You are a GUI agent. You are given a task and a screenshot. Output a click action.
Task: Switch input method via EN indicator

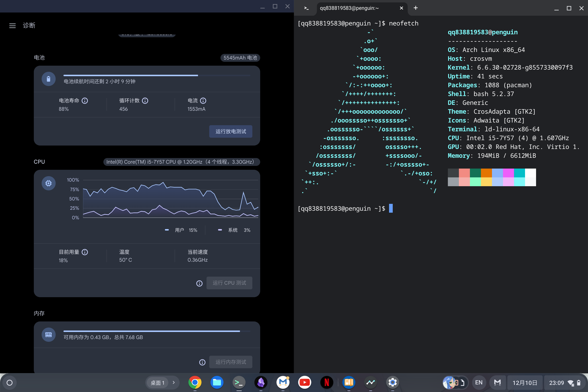tap(478, 383)
